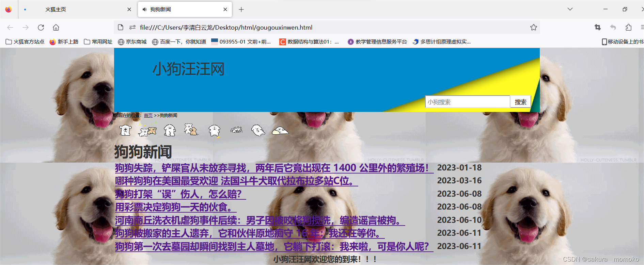
Task: Close the 火狐主页 tab
Action: [129, 10]
